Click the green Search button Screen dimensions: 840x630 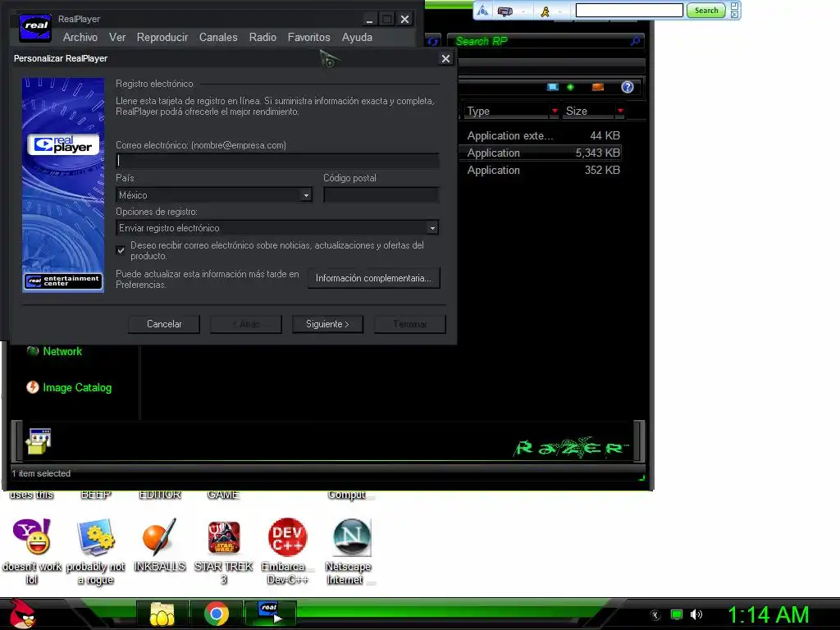click(705, 10)
